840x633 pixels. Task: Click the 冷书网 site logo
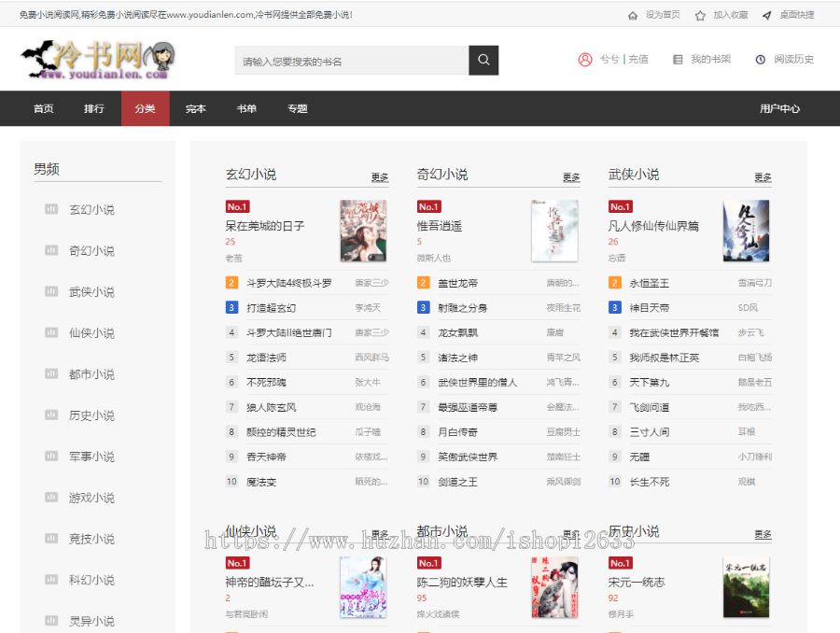[x=98, y=60]
